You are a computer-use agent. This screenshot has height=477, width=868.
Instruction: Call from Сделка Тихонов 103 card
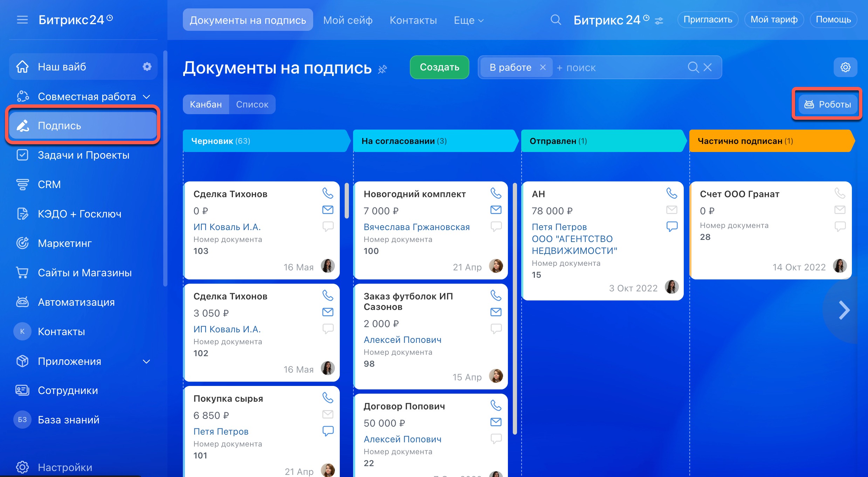328,193
